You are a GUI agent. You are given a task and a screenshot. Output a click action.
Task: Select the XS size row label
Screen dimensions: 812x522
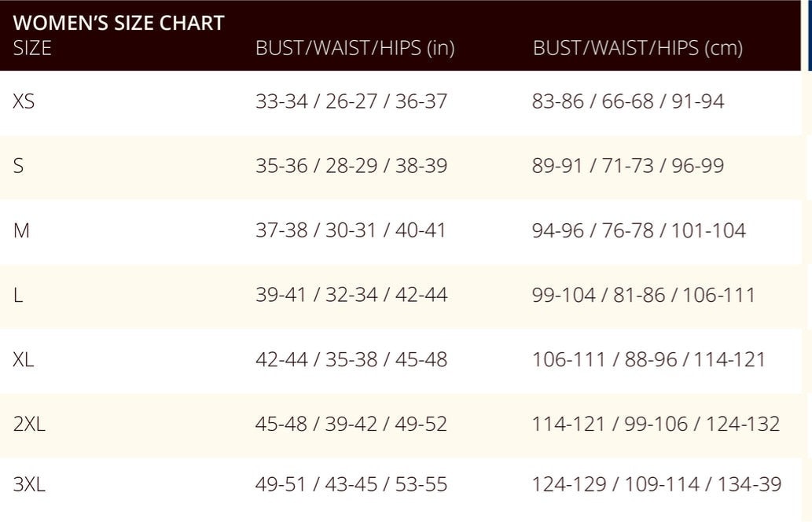pyautogui.click(x=24, y=101)
